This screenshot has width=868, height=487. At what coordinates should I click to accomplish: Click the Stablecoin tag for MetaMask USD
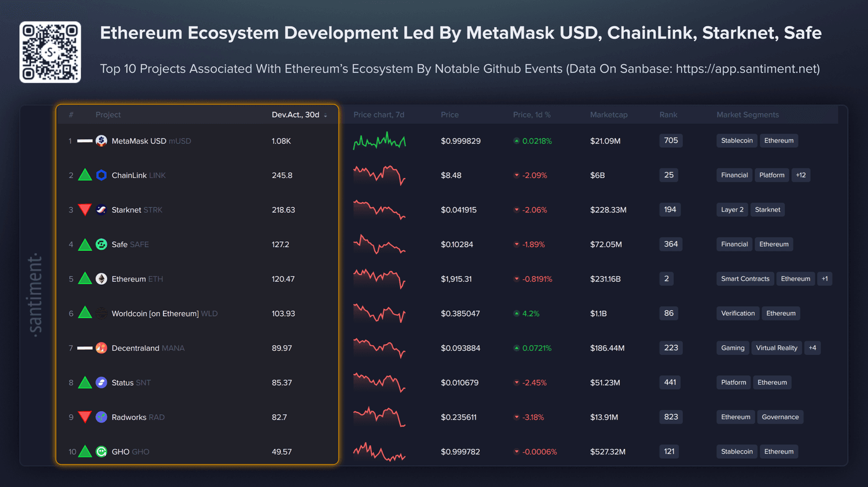(737, 141)
